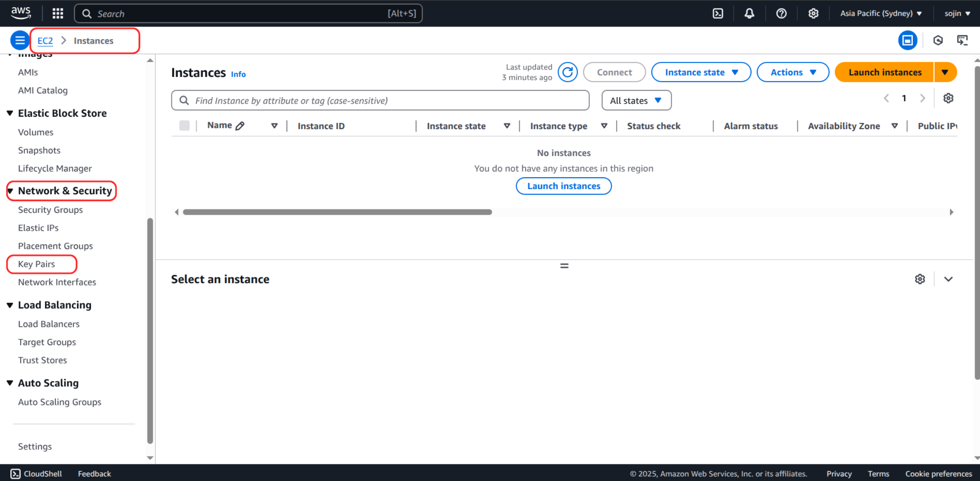Open the Launch instances split arrow
This screenshot has height=481, width=980.
(x=945, y=72)
